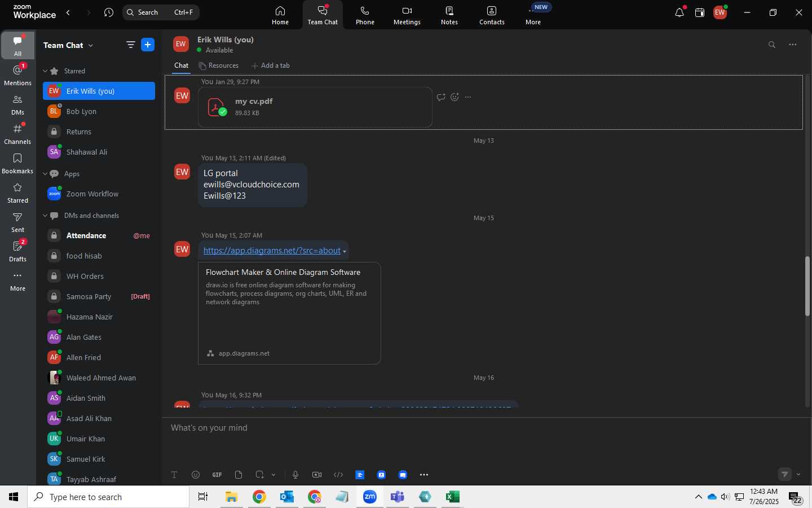Open Mentions in the sidebar
Image resolution: width=812 pixels, height=508 pixels.
(x=18, y=75)
